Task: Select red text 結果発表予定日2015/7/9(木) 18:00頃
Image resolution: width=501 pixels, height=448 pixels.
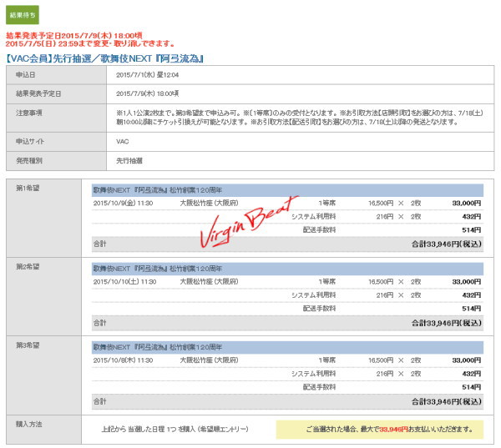Action: point(74,35)
